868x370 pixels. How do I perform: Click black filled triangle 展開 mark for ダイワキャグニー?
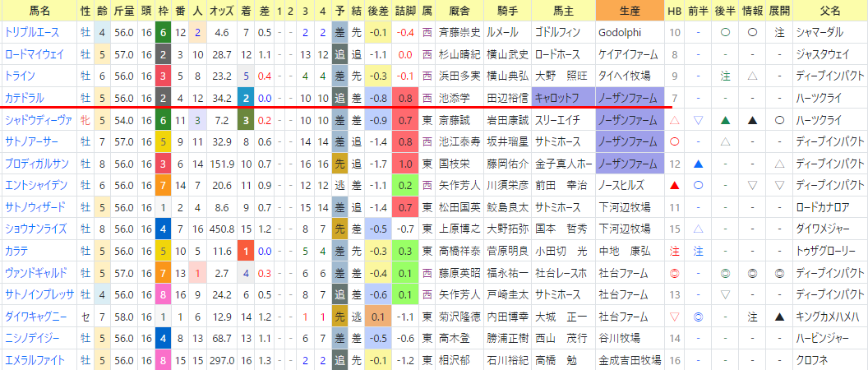click(x=779, y=317)
